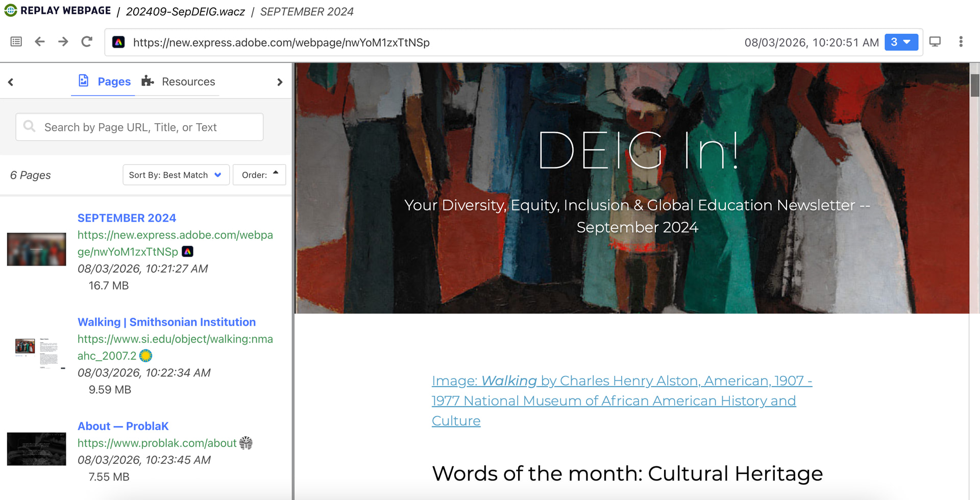Select the About ProblaK page thumbnail
Image resolution: width=980 pixels, height=500 pixels.
tap(36, 449)
